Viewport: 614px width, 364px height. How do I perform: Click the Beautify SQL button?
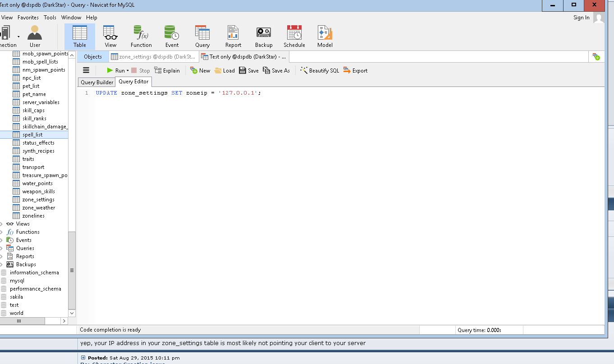point(320,70)
